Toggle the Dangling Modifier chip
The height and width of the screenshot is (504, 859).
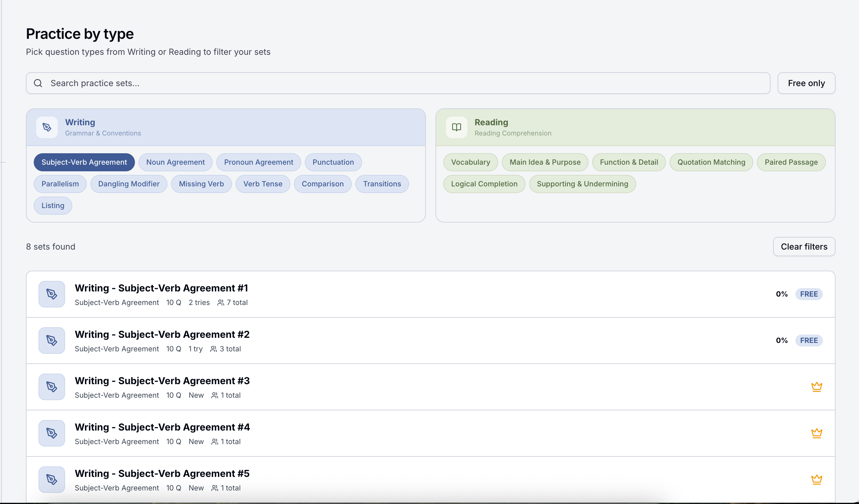pos(129,184)
